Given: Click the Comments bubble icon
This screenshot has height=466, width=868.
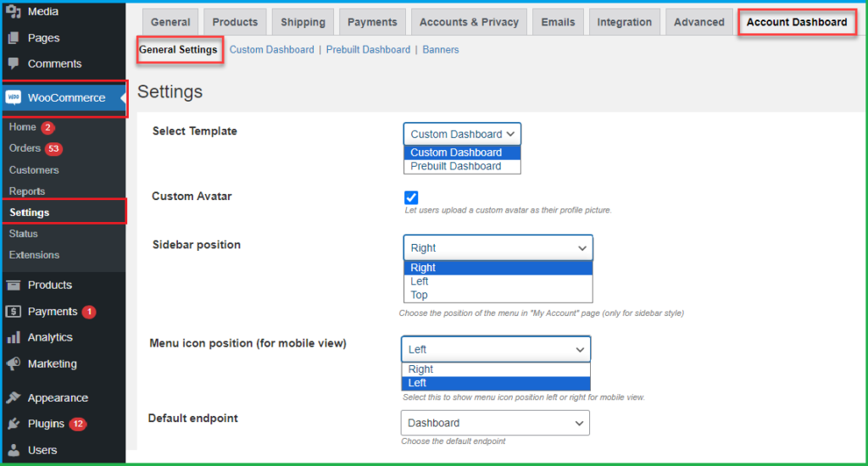Looking at the screenshot, I should click(x=14, y=63).
